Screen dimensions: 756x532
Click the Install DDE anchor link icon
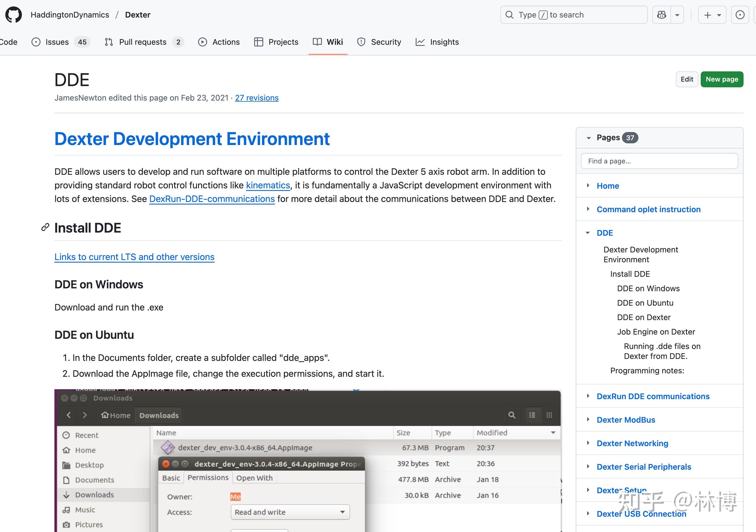coord(45,227)
